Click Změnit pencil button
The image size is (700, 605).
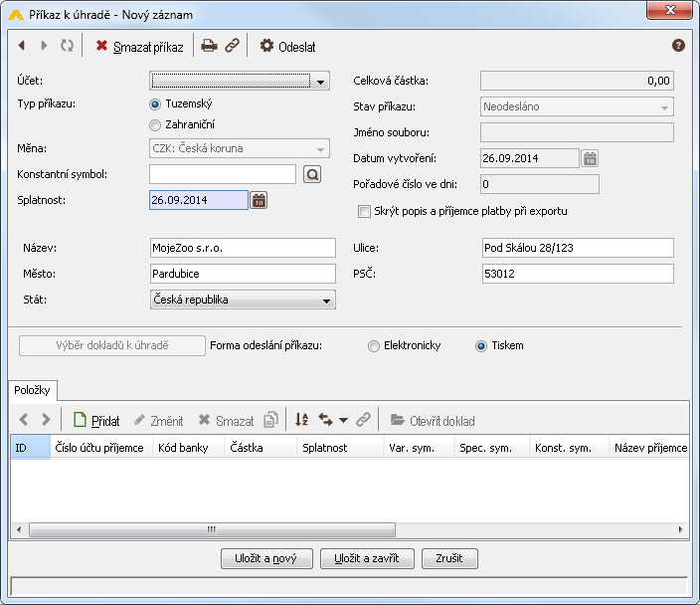pyautogui.click(x=158, y=421)
